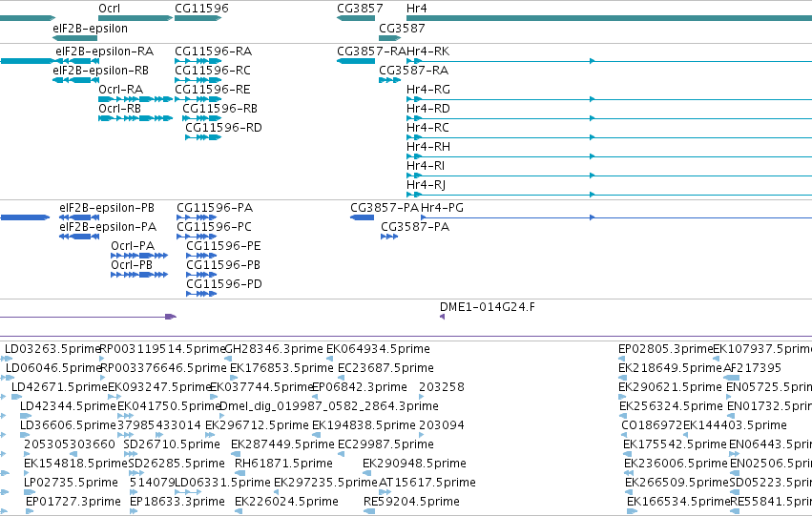Viewport: 812px width, 516px height.
Task: Open the CG3587 gene label
Action: tap(402, 29)
